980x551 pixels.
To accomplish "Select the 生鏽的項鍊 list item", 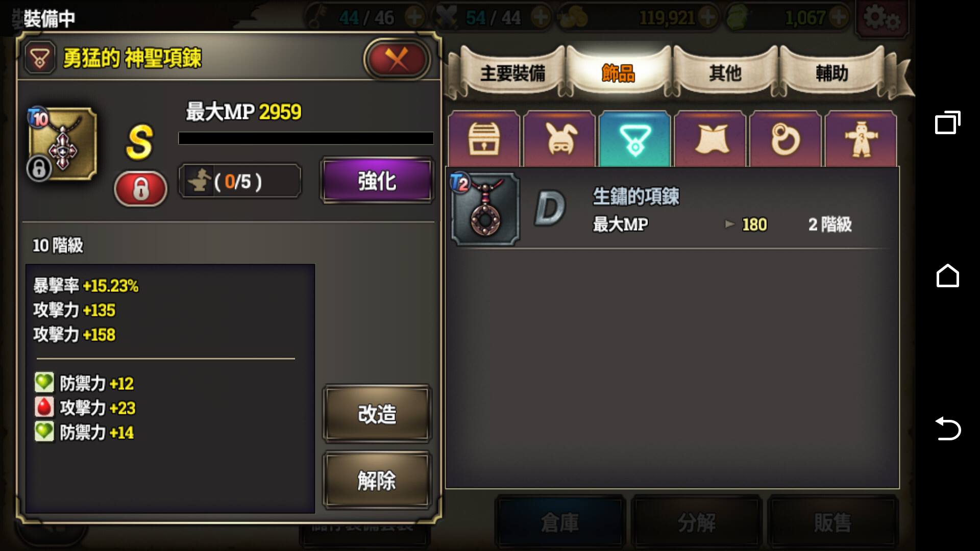I will (672, 209).
